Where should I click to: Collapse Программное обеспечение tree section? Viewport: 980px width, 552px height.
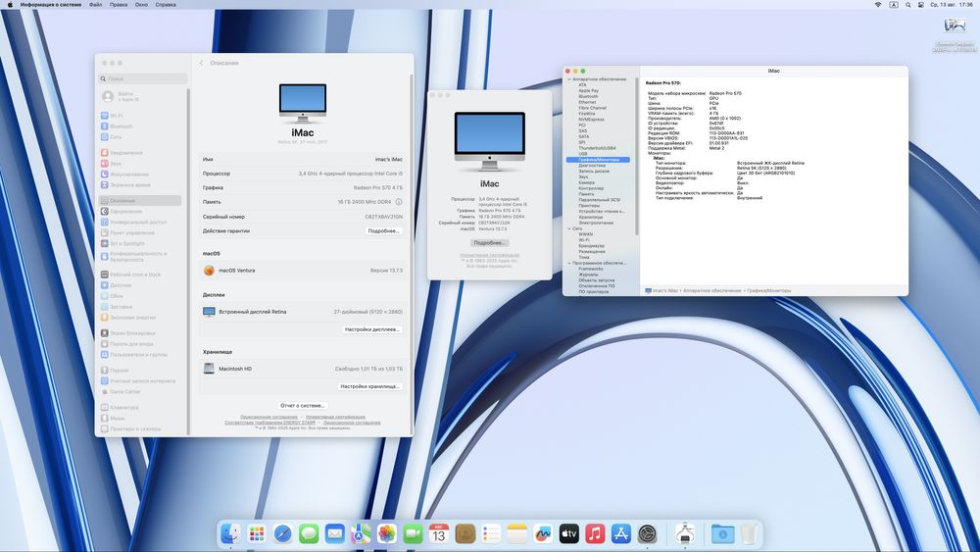[x=568, y=263]
